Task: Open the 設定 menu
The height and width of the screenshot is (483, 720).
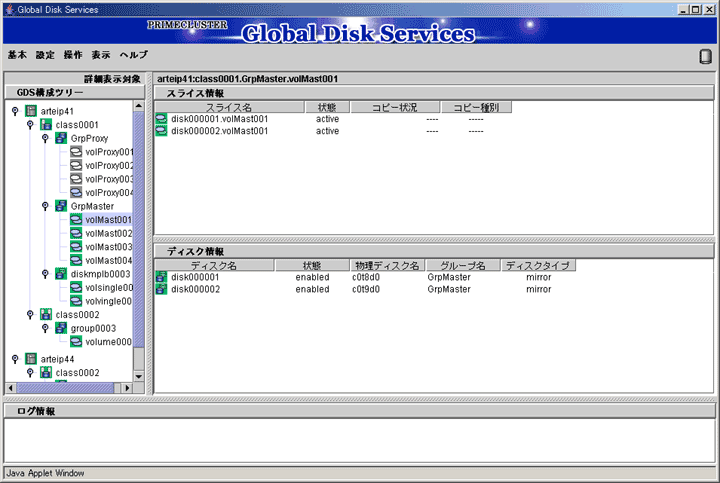Action: (x=45, y=55)
